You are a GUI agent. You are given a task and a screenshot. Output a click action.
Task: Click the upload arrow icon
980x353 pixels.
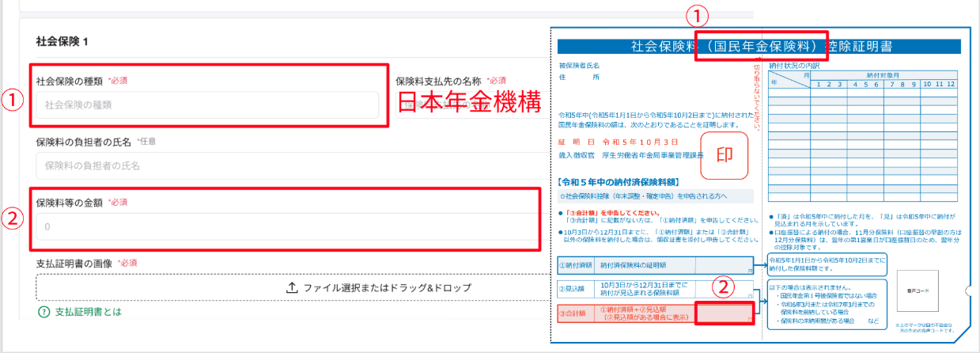click(291, 287)
